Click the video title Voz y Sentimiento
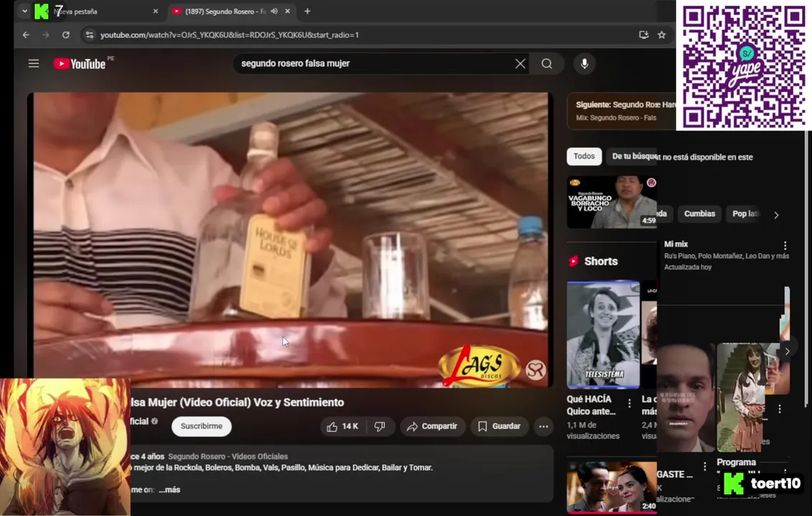This screenshot has width=812, height=516. 237,402
